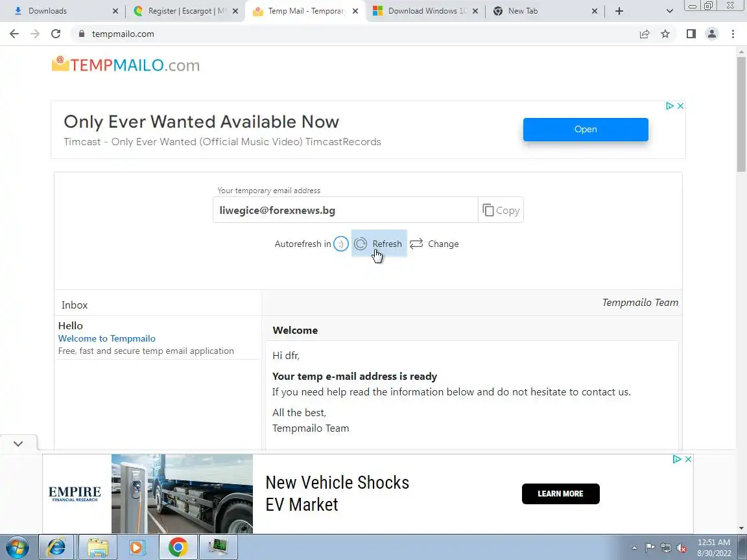Click the top ad AdChoices triangle icon
Viewport: 747px width, 560px height.
pyautogui.click(x=670, y=106)
